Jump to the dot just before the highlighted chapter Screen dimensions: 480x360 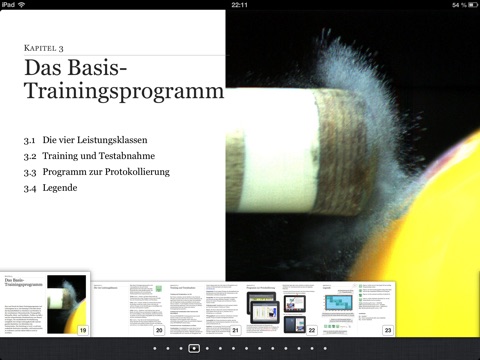tap(181, 349)
